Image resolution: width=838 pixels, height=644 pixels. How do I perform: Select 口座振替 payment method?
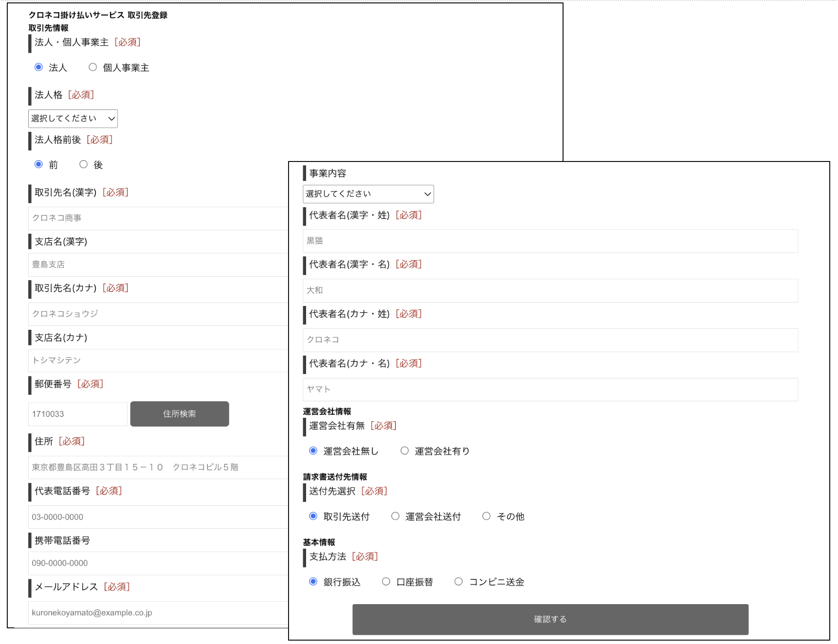pos(386,582)
